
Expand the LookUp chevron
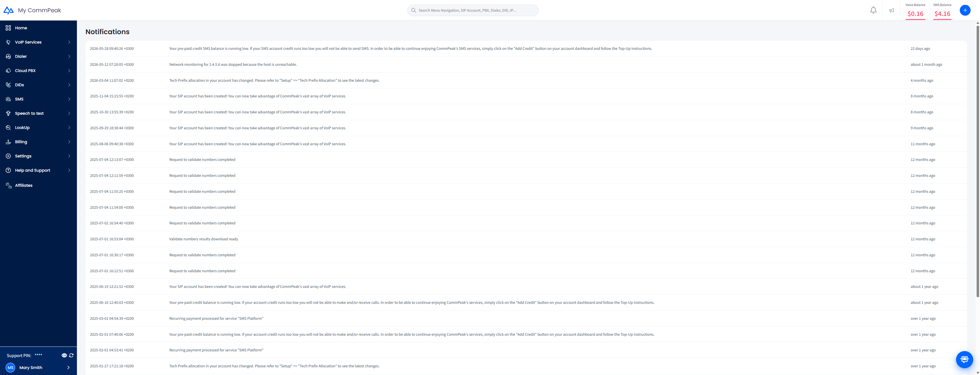click(69, 128)
